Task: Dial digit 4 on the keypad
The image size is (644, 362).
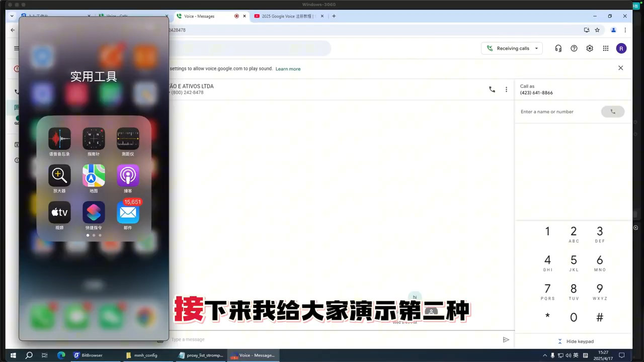Action: point(547,262)
